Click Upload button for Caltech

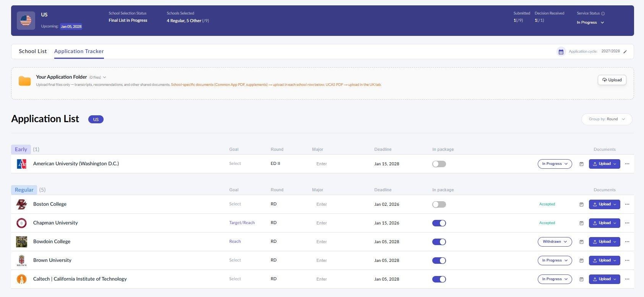605,279
